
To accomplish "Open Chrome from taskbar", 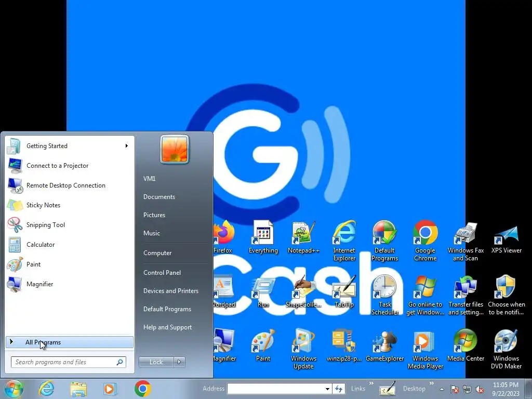I will coord(142,389).
